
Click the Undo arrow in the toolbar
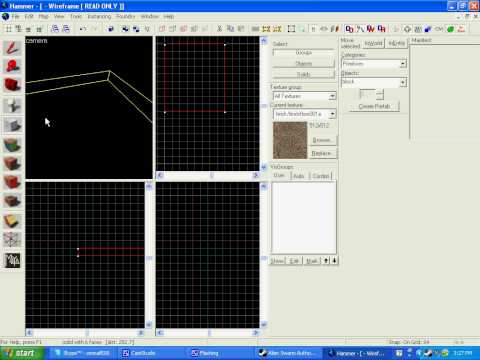[x=83, y=29]
